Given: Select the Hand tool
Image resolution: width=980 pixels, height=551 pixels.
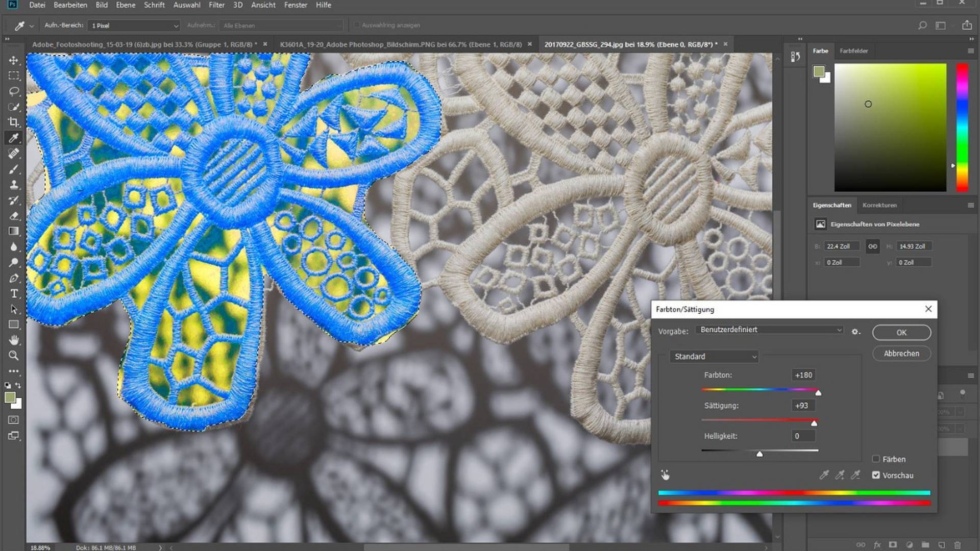Looking at the screenshot, I should 14,340.
